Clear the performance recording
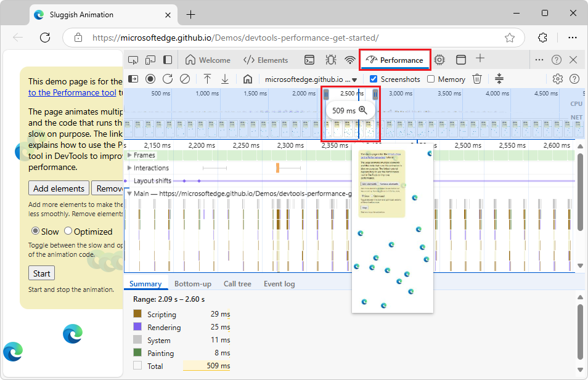The image size is (588, 380). [185, 79]
